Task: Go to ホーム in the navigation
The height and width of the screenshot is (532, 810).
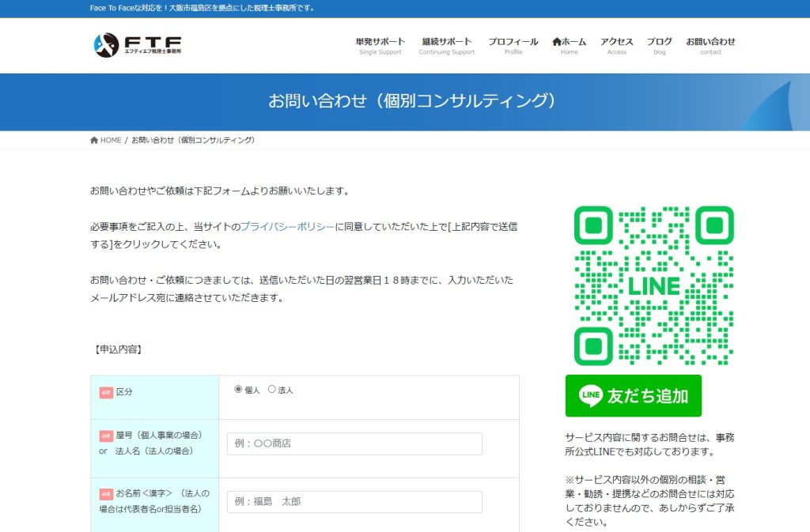Action: click(570, 45)
